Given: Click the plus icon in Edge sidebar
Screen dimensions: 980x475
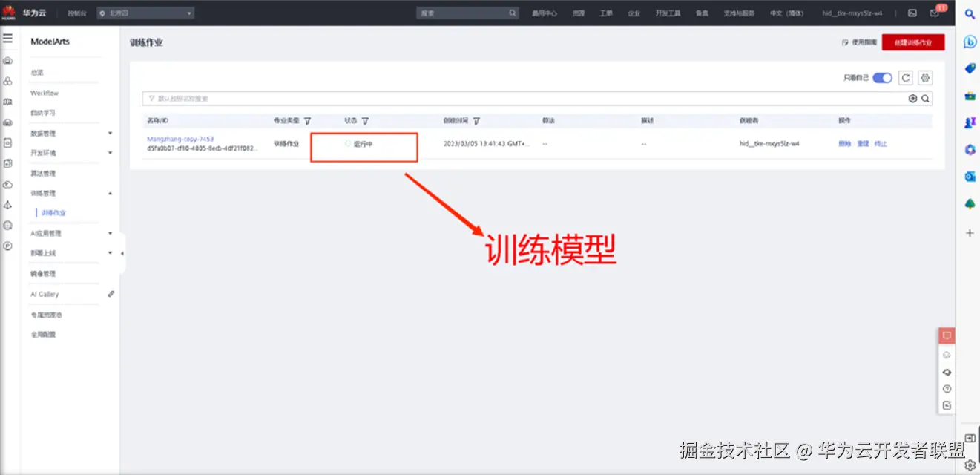Looking at the screenshot, I should (970, 233).
